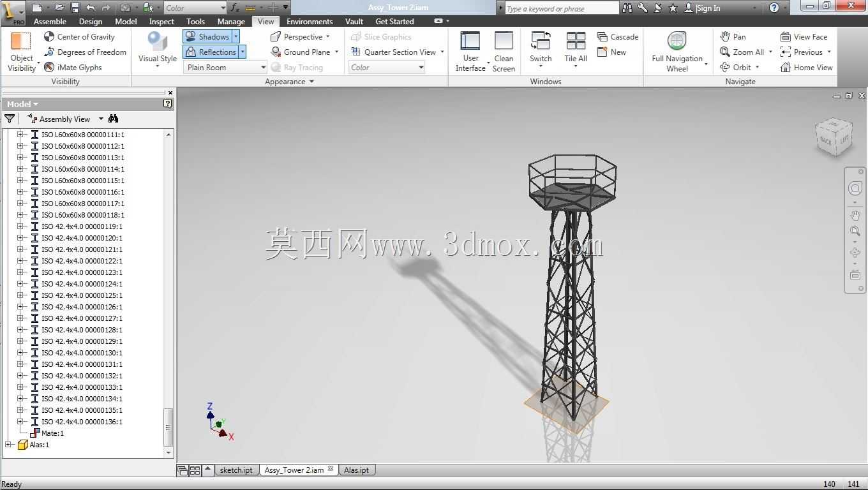Switch to sketch.ipt document tab
Screen dimensions: 868x490
coord(236,470)
